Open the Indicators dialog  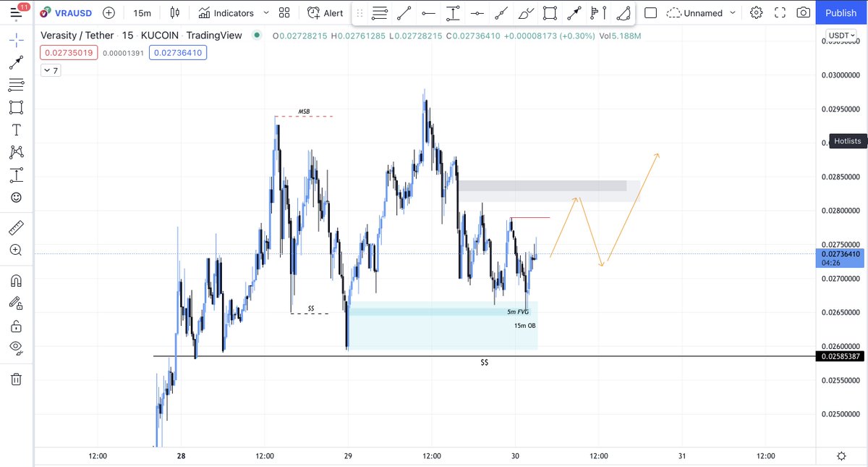tap(226, 12)
